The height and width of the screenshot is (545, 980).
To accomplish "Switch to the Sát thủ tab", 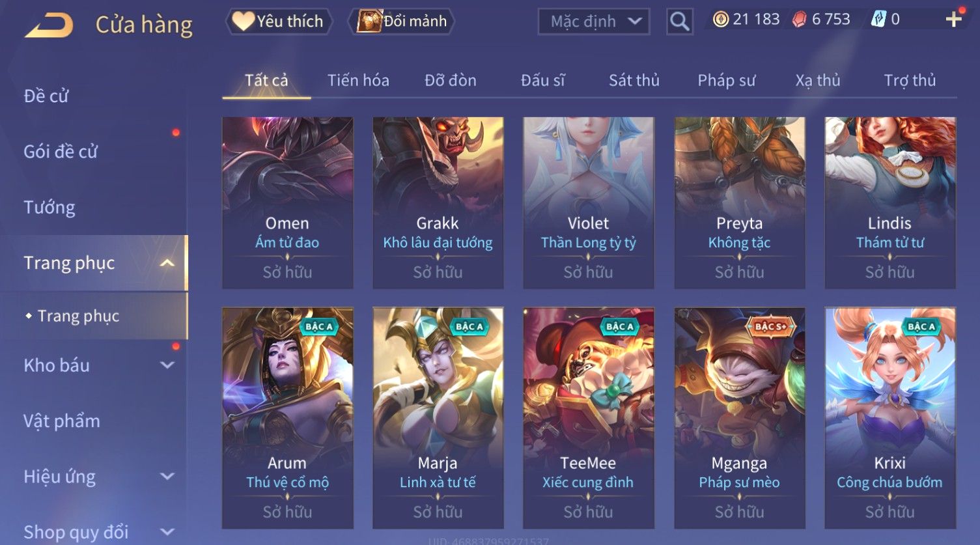I will point(634,80).
